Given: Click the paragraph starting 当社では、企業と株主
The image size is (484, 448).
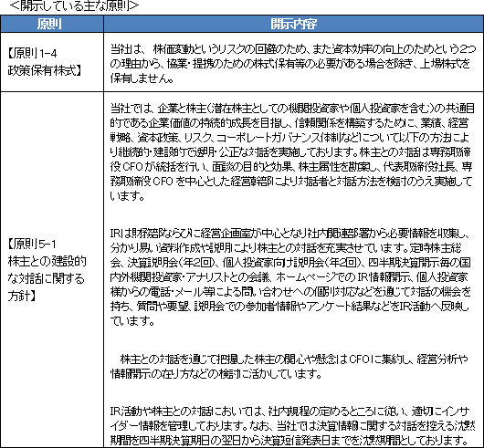Looking at the screenshot, I should pyautogui.click(x=291, y=152).
